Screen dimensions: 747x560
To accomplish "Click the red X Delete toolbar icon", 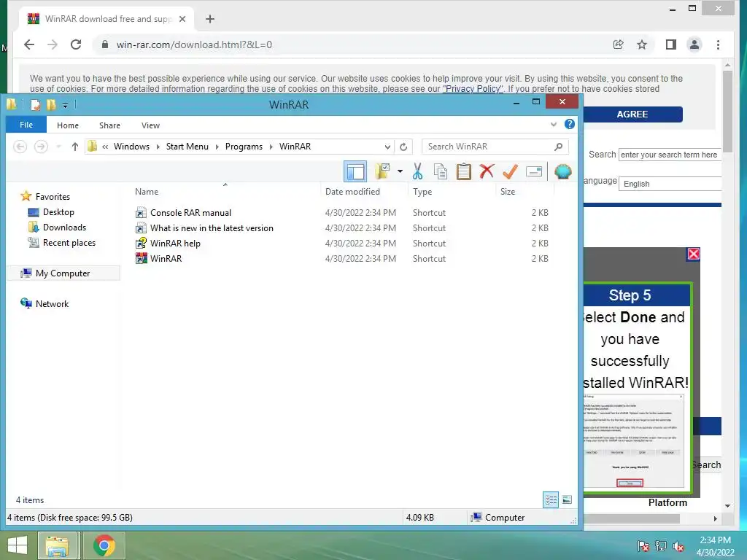I will pyautogui.click(x=487, y=171).
